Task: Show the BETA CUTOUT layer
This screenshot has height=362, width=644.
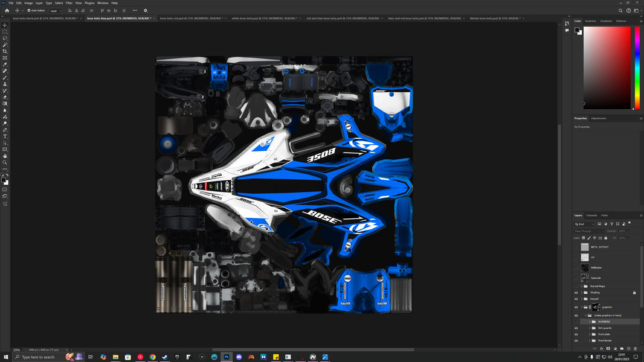Action: pos(576,247)
